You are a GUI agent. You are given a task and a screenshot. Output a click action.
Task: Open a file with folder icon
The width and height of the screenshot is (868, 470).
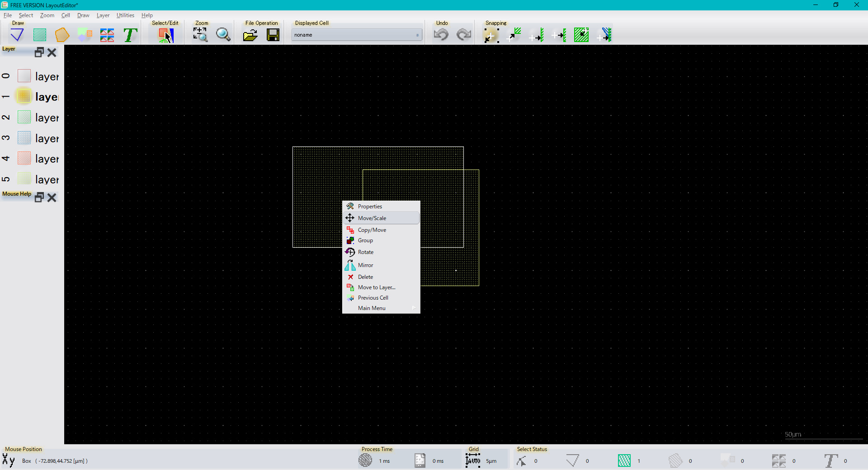250,35
